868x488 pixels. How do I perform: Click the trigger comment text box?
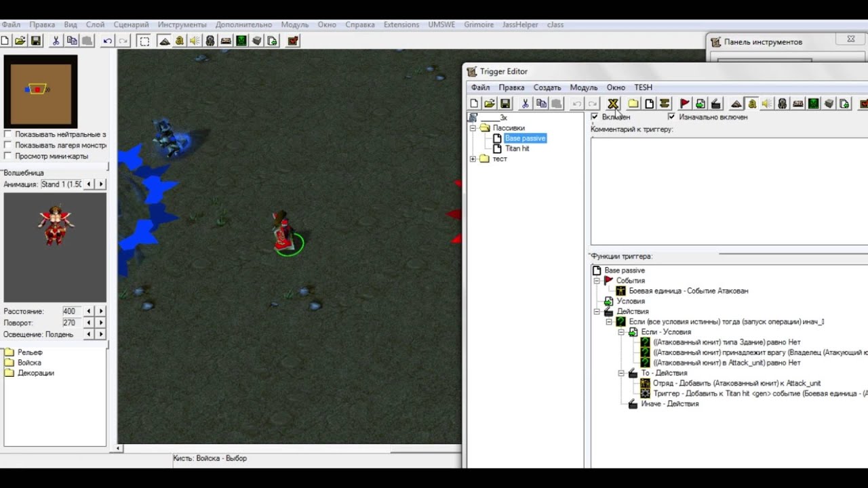(729, 190)
